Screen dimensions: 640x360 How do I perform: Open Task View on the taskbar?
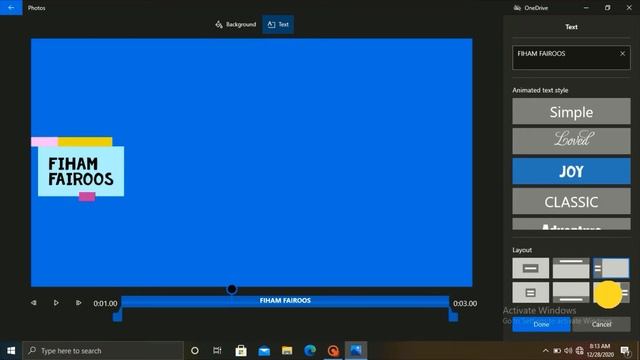(x=217, y=351)
